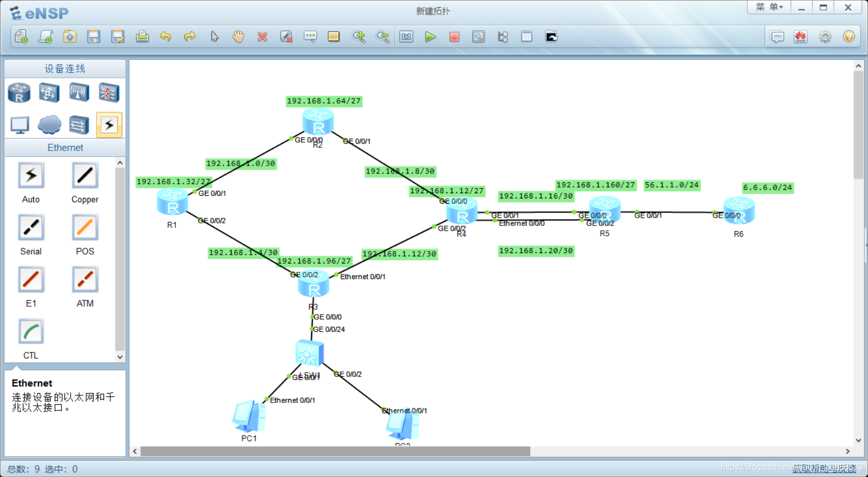This screenshot has height=477, width=868.
Task: Zoom in on the topology
Action: (359, 36)
